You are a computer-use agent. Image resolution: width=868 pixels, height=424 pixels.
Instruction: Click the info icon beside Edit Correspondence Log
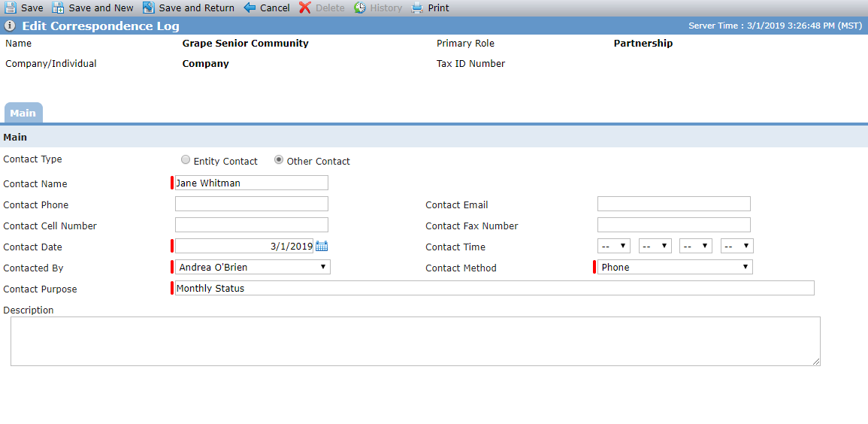point(10,26)
